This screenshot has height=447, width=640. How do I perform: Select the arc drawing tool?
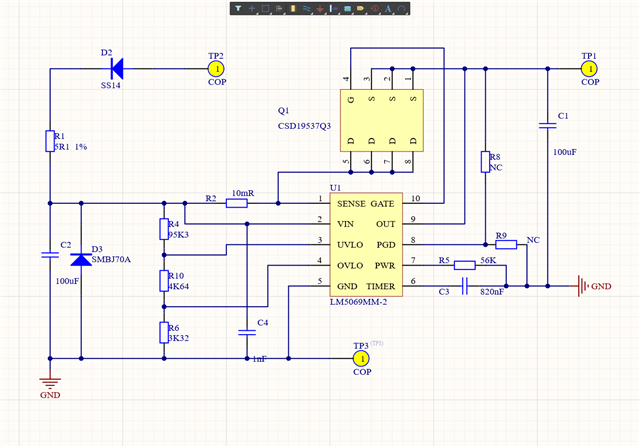[x=402, y=8]
